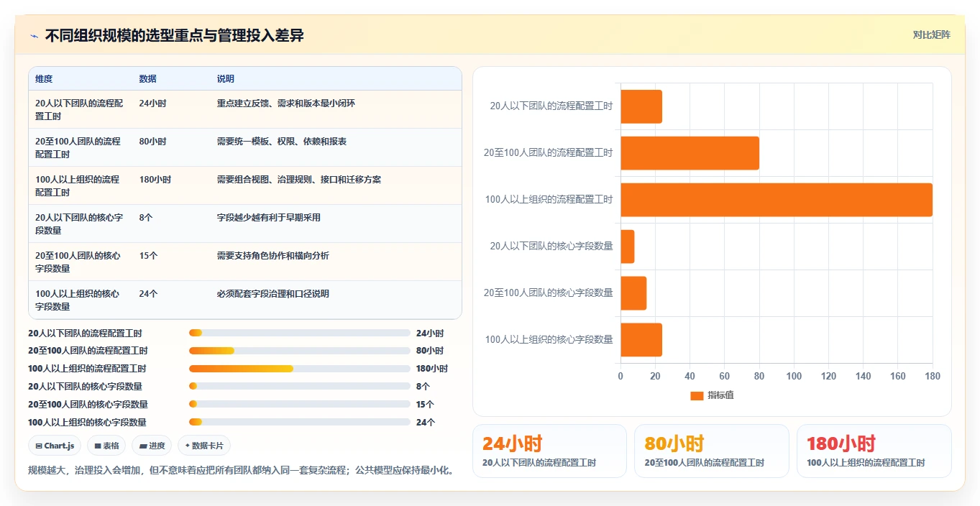Click the red 180小时 data card
The image size is (980, 506).
click(874, 451)
